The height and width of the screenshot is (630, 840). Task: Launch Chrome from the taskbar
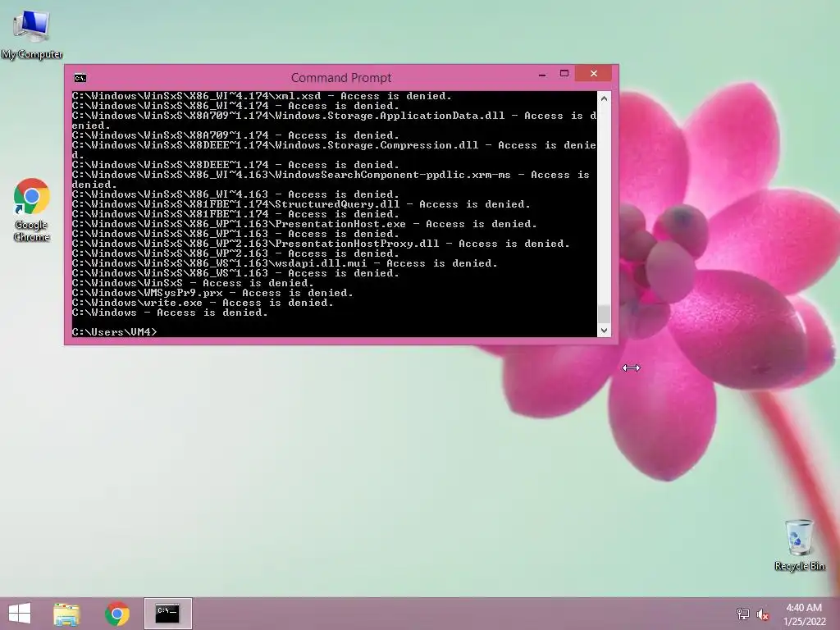[117, 614]
